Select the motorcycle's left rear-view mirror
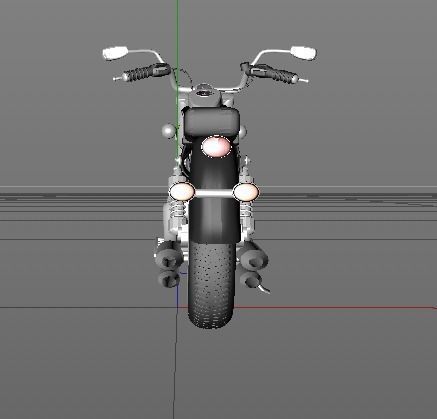This screenshot has height=419, width=437. tap(115, 53)
